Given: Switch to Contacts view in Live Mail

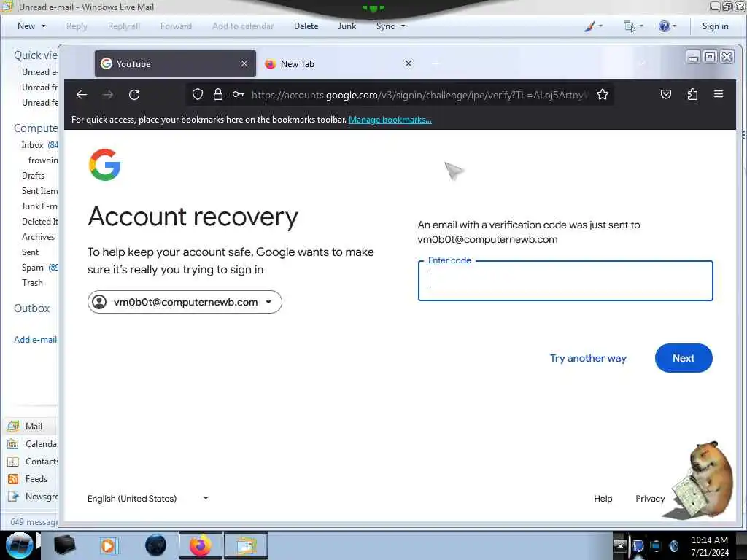Looking at the screenshot, I should point(32,462).
